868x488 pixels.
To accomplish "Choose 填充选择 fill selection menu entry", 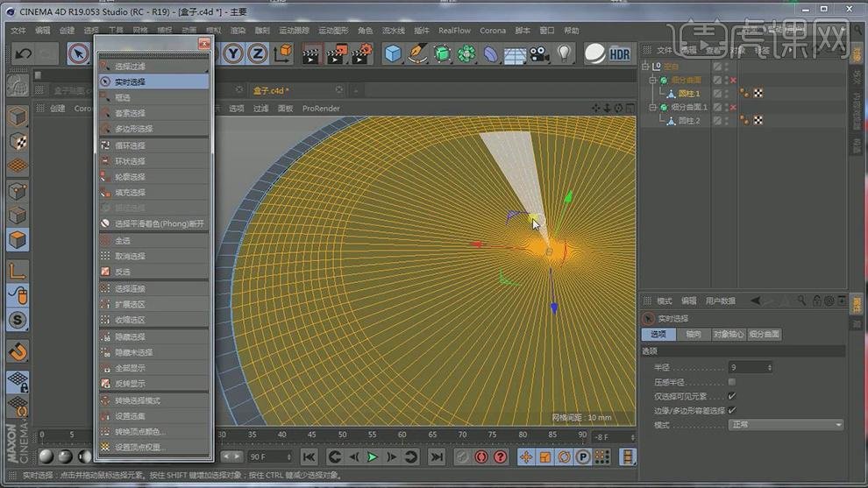I will pos(154,193).
